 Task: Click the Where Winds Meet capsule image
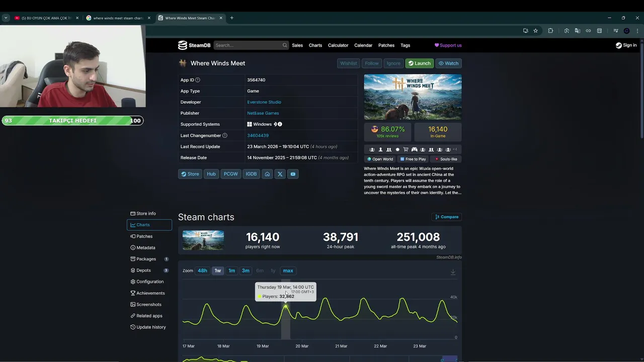click(x=413, y=97)
